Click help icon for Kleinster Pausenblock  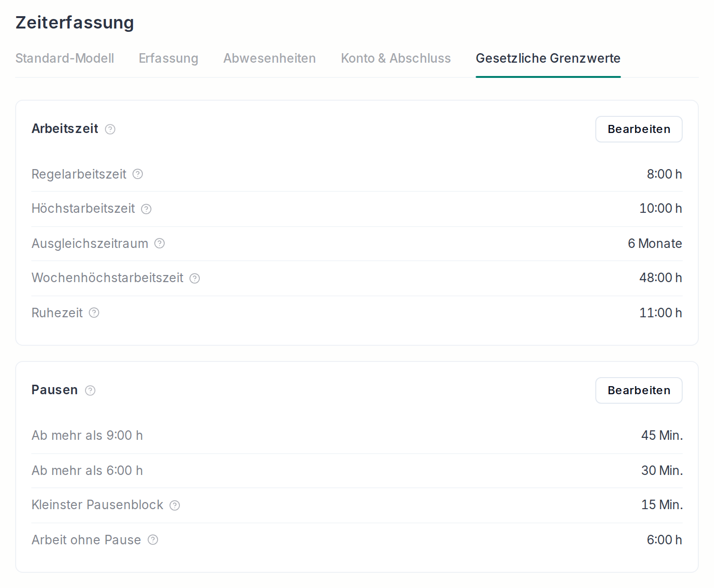(x=175, y=505)
